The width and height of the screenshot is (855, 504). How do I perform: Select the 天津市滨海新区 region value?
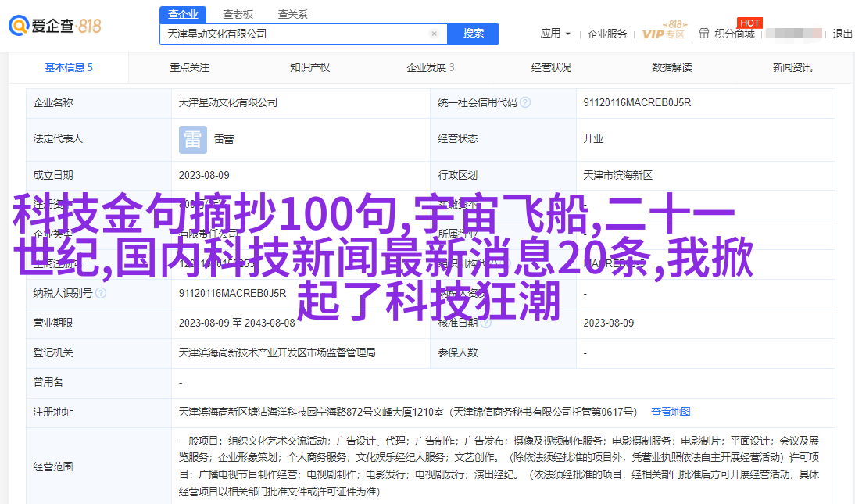[x=617, y=176]
